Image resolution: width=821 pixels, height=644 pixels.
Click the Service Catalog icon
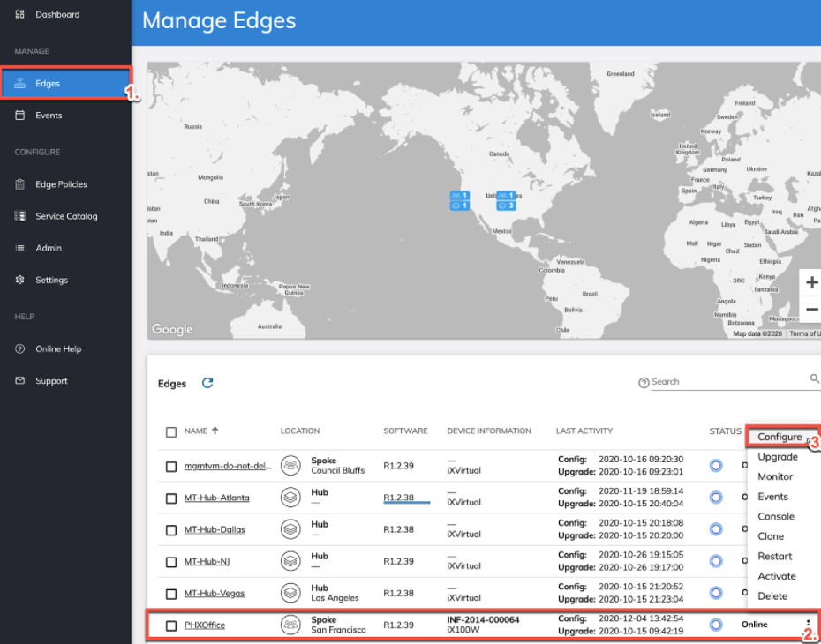(x=20, y=216)
